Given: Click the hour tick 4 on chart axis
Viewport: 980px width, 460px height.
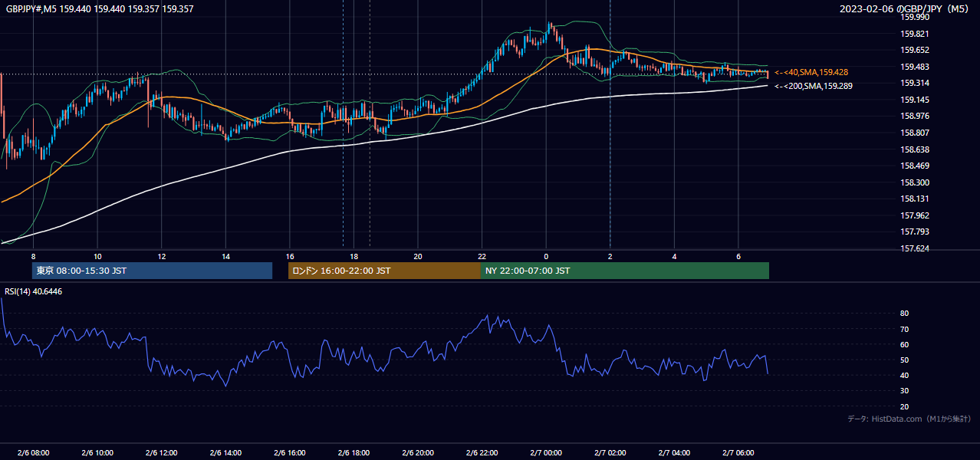Looking at the screenshot, I should pos(674,256).
